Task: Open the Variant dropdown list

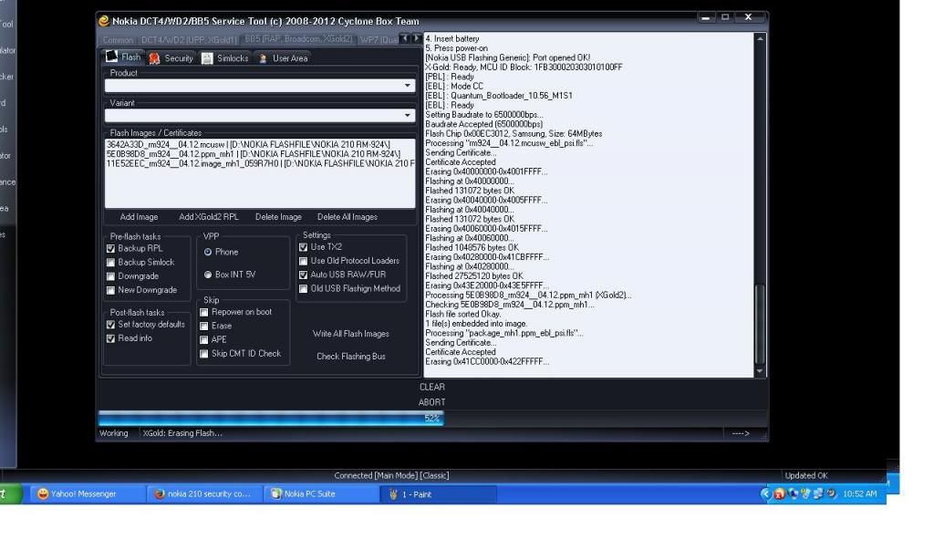Action: click(408, 116)
